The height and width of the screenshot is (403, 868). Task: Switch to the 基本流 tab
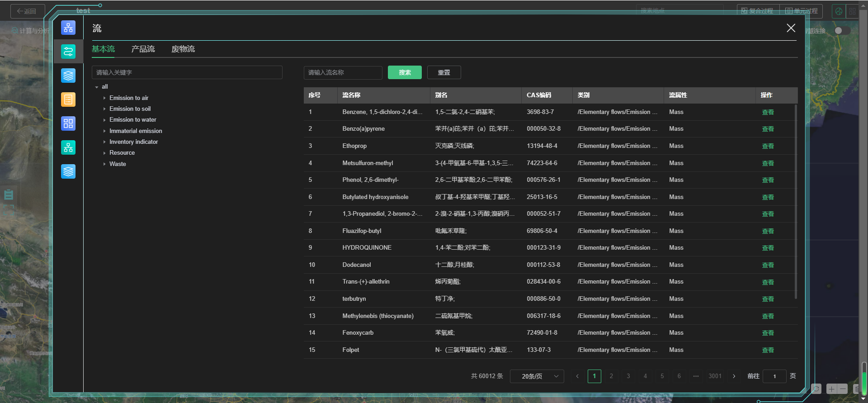104,49
